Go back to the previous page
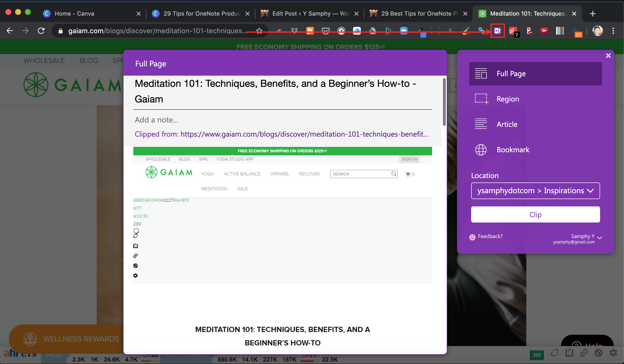624x364 pixels. tap(10, 31)
